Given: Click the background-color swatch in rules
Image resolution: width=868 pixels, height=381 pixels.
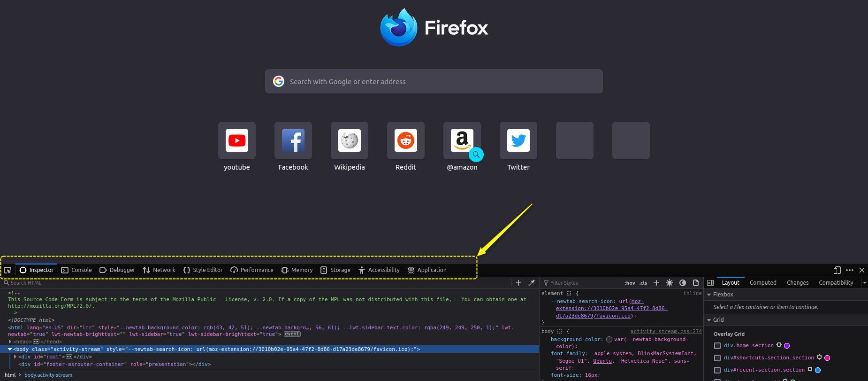Looking at the screenshot, I should [x=609, y=339].
